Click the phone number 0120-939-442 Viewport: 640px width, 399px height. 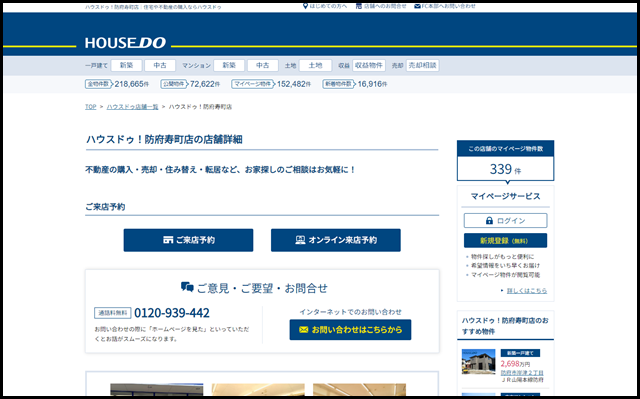(172, 313)
